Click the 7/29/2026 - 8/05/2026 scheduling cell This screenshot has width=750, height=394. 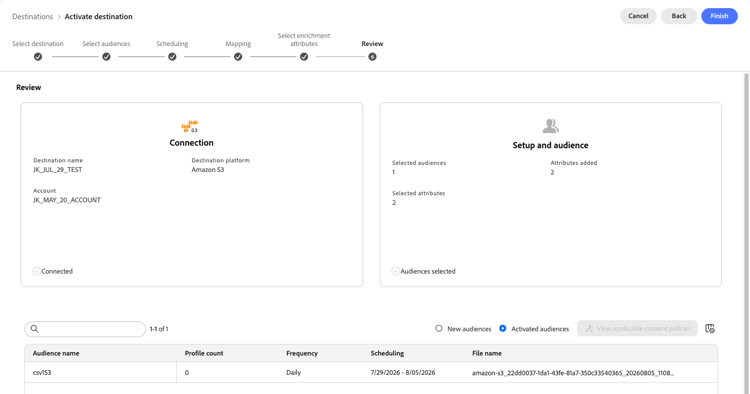tap(403, 372)
